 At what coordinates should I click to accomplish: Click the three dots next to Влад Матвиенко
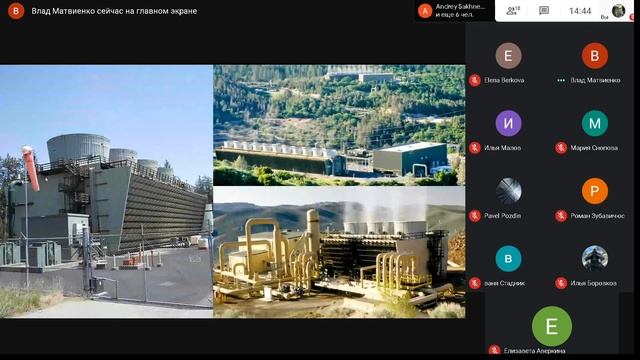point(561,80)
